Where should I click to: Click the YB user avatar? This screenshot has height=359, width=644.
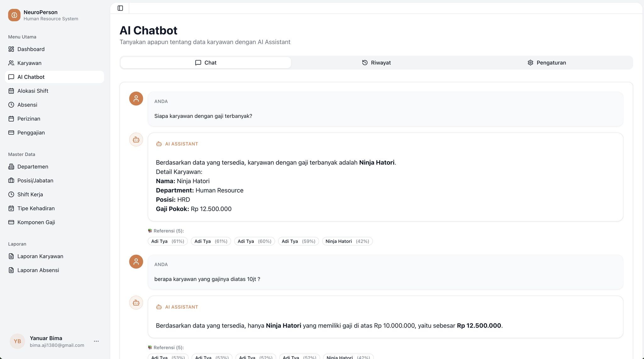tap(17, 341)
